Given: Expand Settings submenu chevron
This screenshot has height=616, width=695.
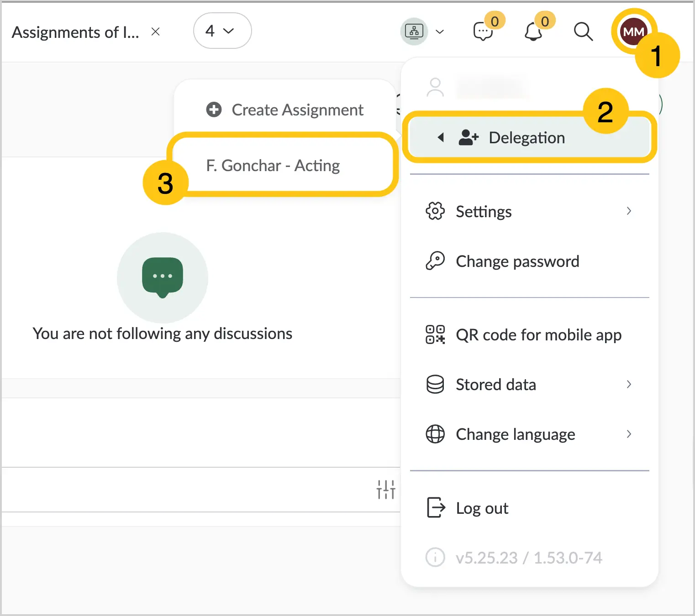Looking at the screenshot, I should pyautogui.click(x=629, y=211).
